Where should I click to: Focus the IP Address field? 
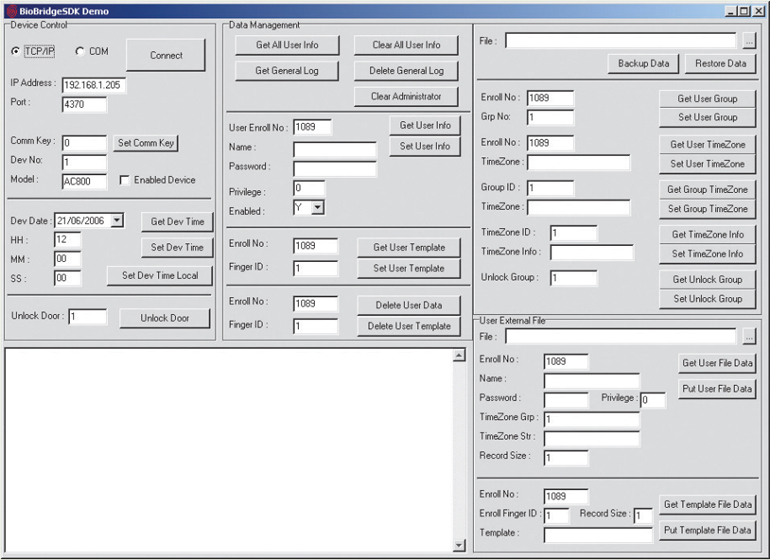(94, 85)
